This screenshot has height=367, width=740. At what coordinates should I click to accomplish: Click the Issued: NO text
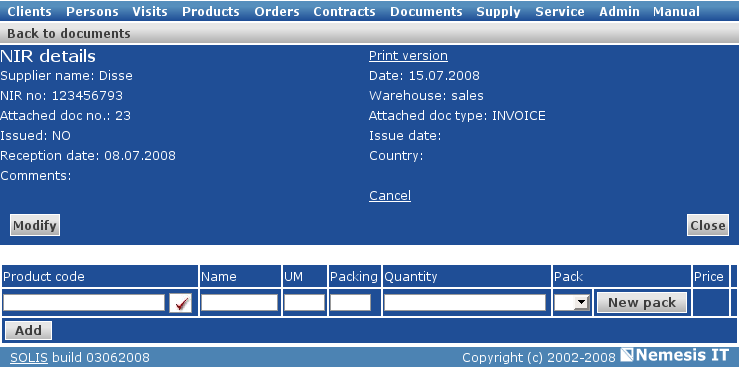pos(35,136)
